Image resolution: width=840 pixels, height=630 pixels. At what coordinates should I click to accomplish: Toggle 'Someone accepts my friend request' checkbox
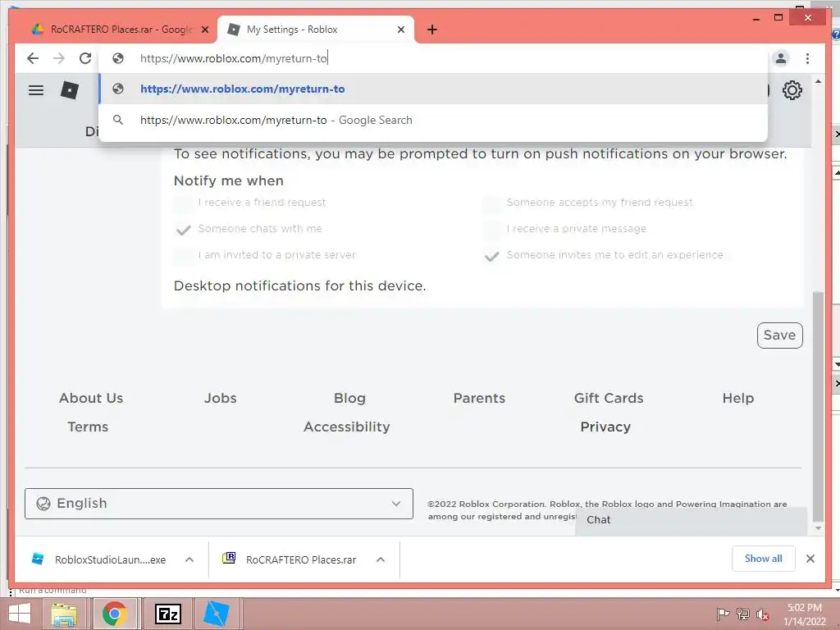[492, 203]
